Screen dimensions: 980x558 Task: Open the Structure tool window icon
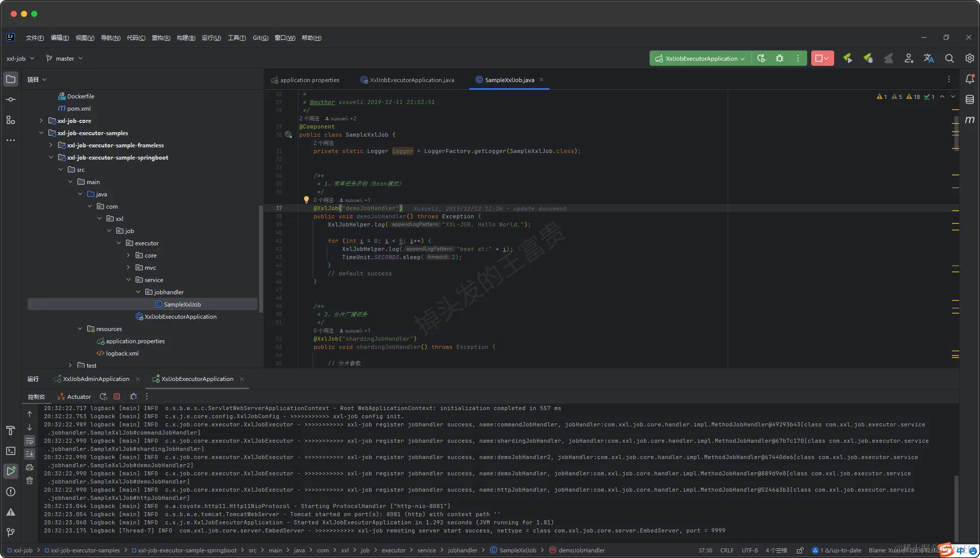[x=11, y=120]
